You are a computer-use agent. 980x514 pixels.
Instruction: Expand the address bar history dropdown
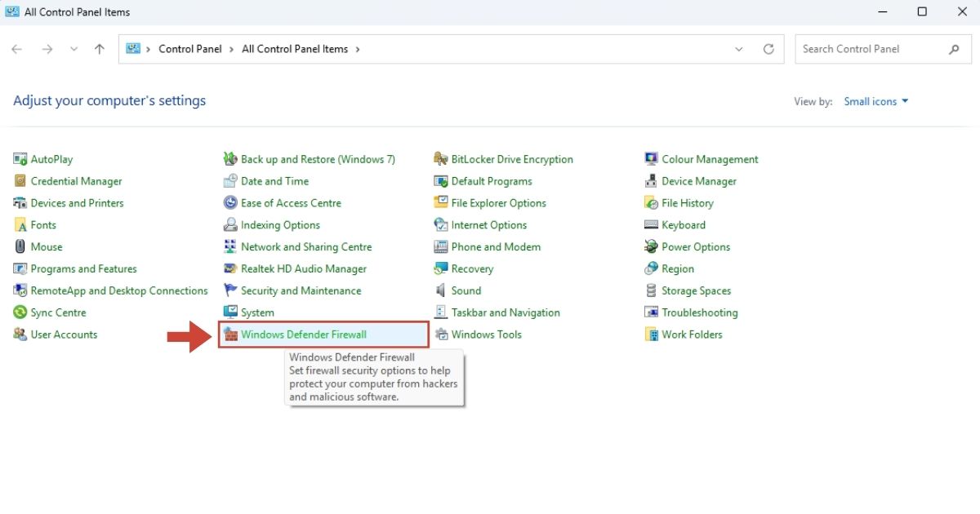point(739,49)
